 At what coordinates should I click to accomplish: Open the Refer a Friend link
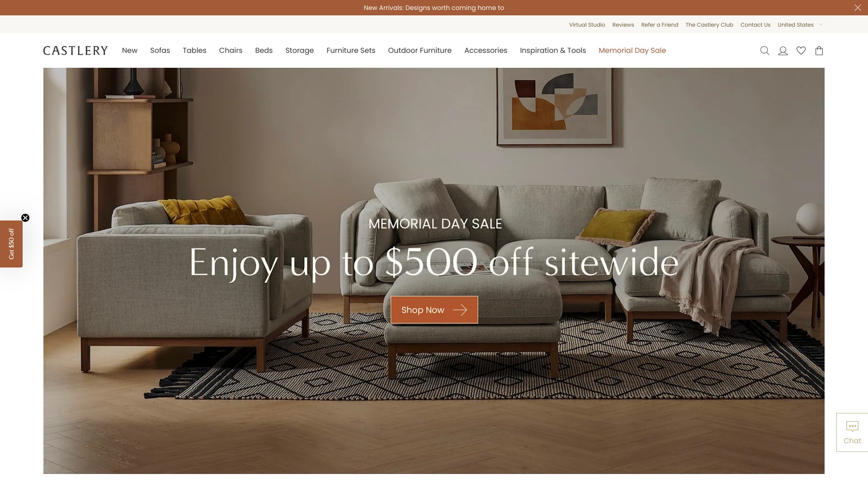click(x=660, y=25)
